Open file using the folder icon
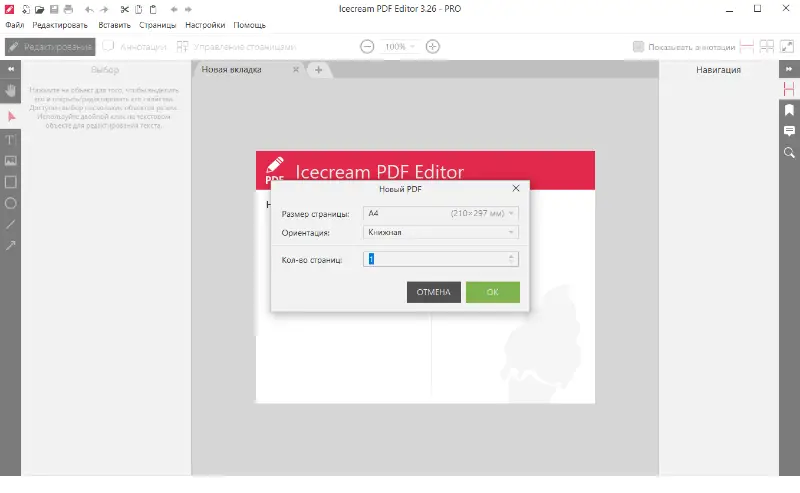 39,9
